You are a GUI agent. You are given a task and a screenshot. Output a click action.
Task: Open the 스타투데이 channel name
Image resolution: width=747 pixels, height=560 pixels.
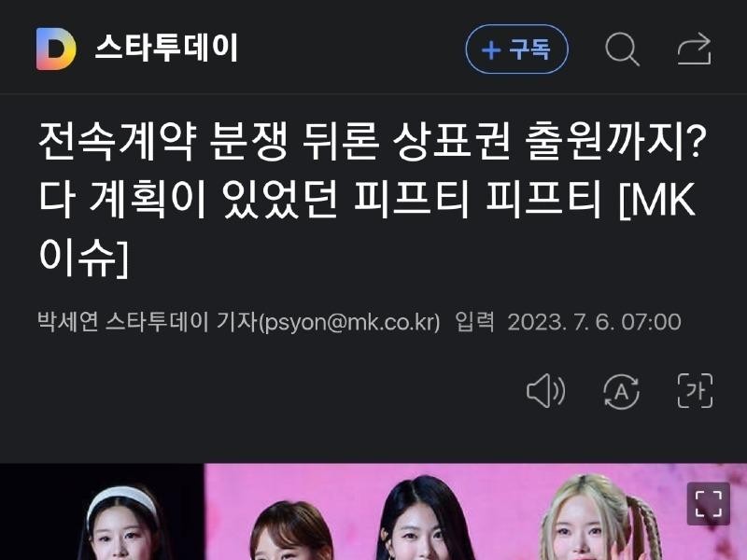click(x=166, y=49)
